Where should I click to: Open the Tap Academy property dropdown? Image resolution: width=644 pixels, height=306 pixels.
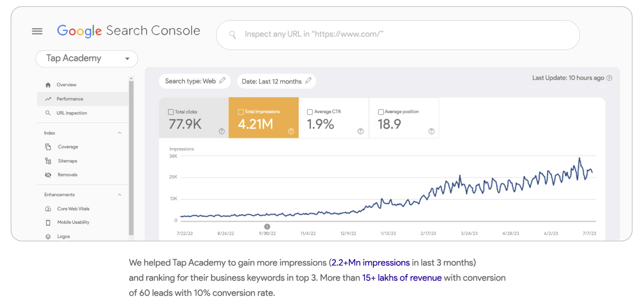point(87,59)
